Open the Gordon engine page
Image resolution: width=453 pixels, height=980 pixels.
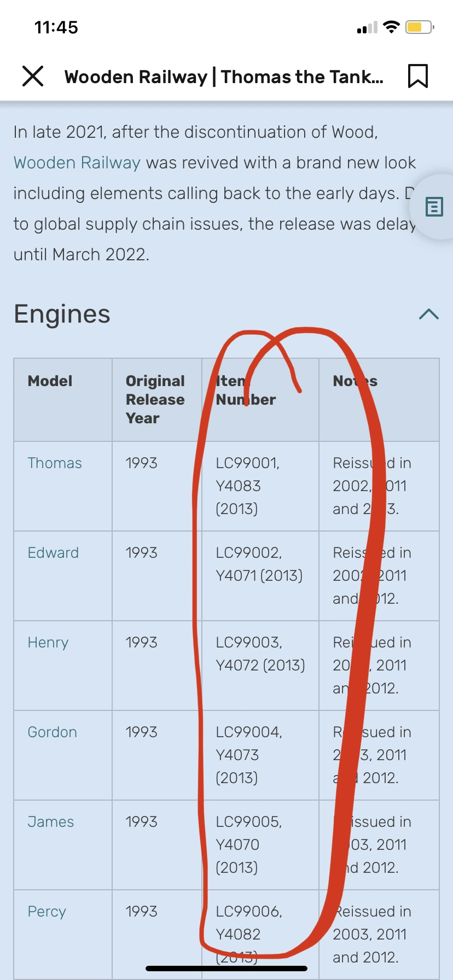52,732
